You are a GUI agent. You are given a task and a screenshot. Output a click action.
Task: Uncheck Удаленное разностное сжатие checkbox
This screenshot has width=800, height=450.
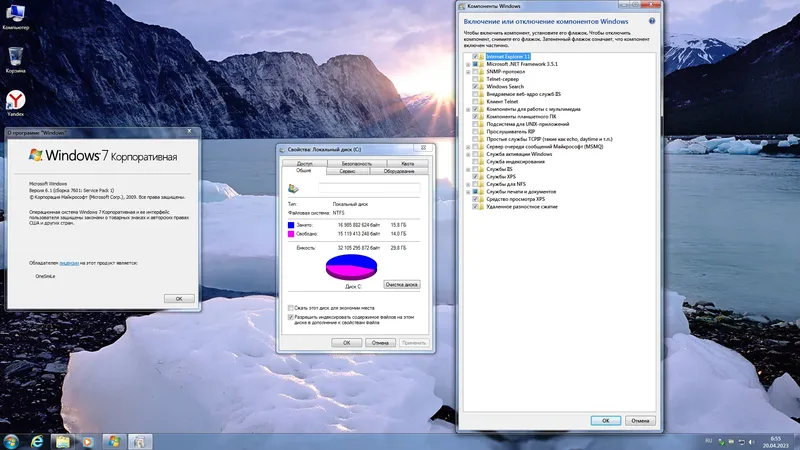[x=475, y=207]
